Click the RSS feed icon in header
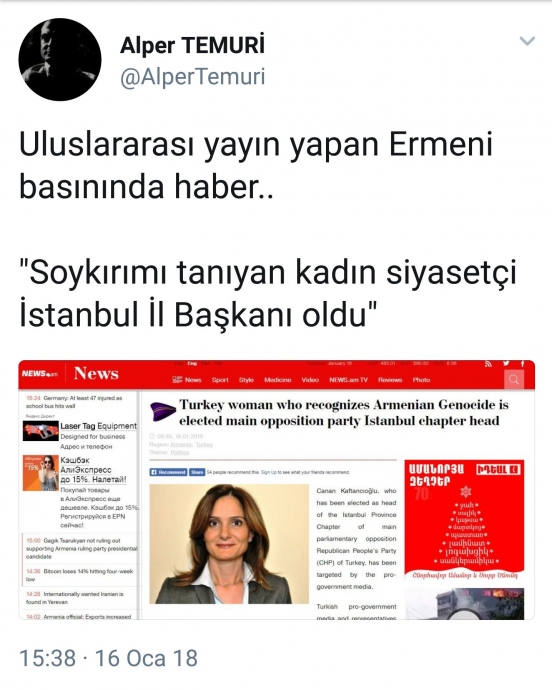552x690 pixels. coord(488,364)
